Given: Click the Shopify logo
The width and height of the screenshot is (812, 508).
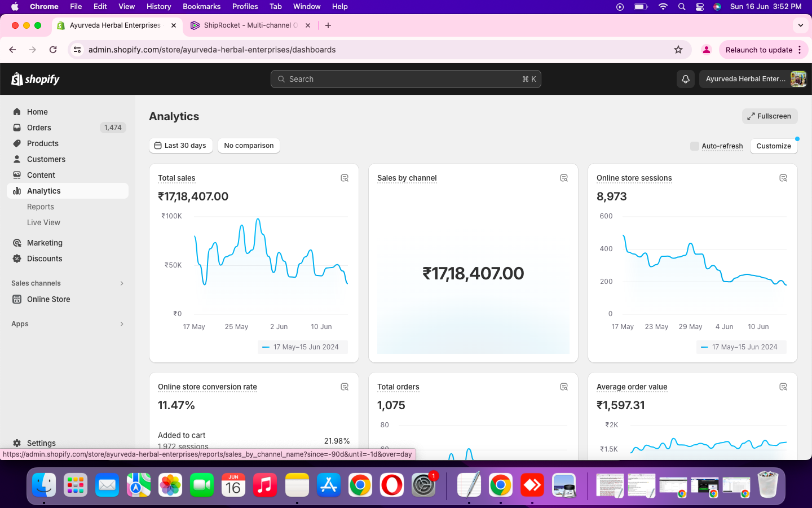Looking at the screenshot, I should tap(36, 79).
